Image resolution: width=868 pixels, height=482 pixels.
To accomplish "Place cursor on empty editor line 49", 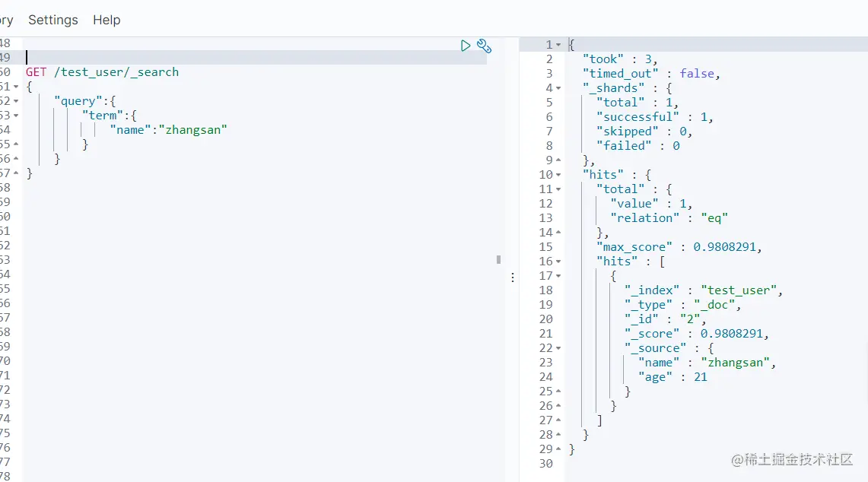I will tap(255, 58).
